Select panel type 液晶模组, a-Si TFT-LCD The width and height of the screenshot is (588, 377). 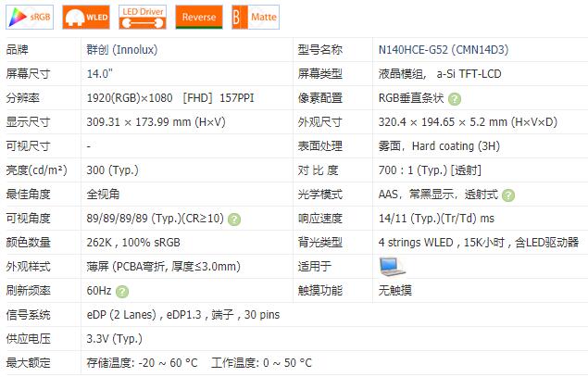pos(440,74)
